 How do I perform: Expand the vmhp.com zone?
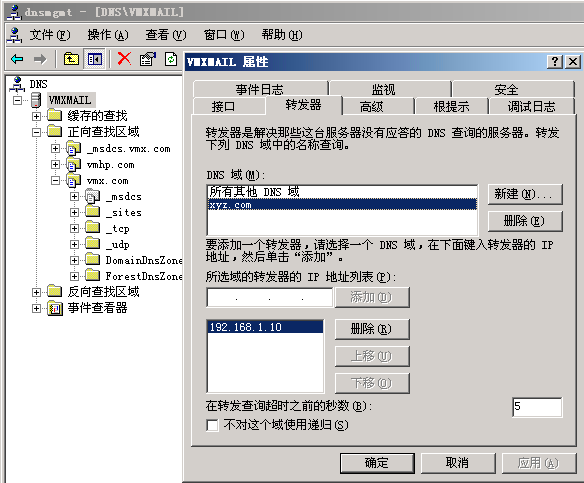click(x=55, y=165)
